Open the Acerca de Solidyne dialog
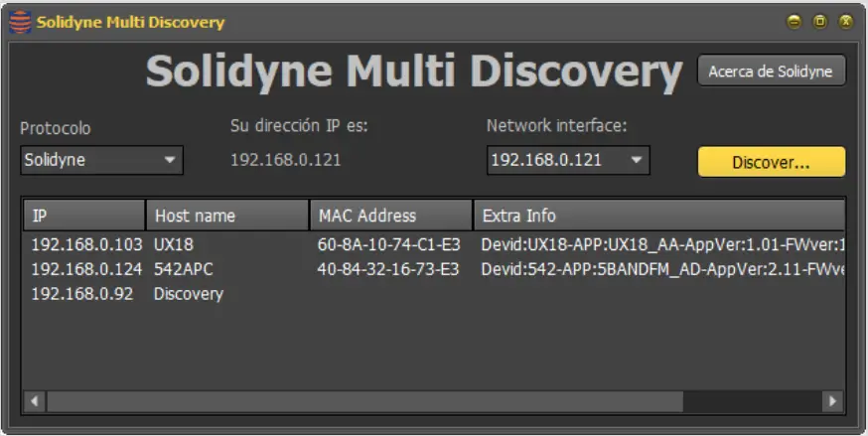The width and height of the screenshot is (868, 436). (x=771, y=71)
